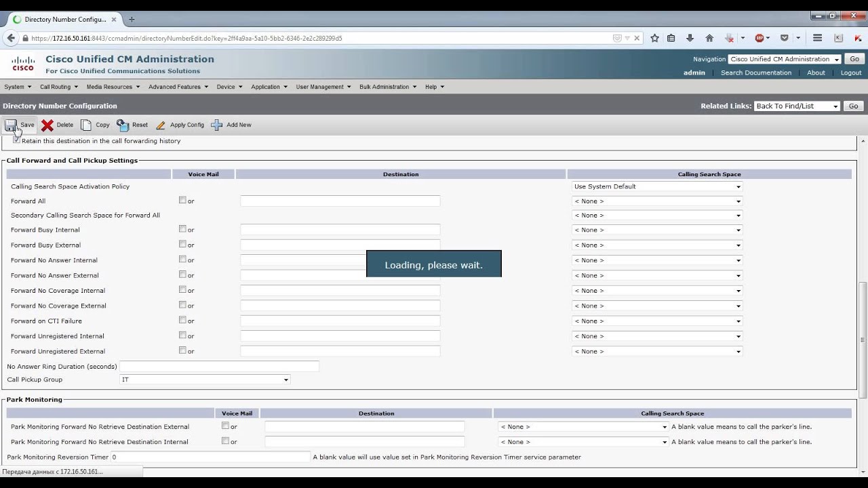The width and height of the screenshot is (868, 488).
Task: Tick Voice Mail for Forward Unregistered External
Action: 182,350
